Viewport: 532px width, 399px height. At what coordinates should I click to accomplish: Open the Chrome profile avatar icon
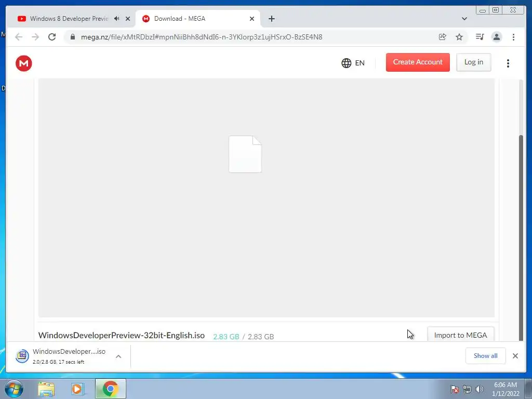tap(496, 37)
